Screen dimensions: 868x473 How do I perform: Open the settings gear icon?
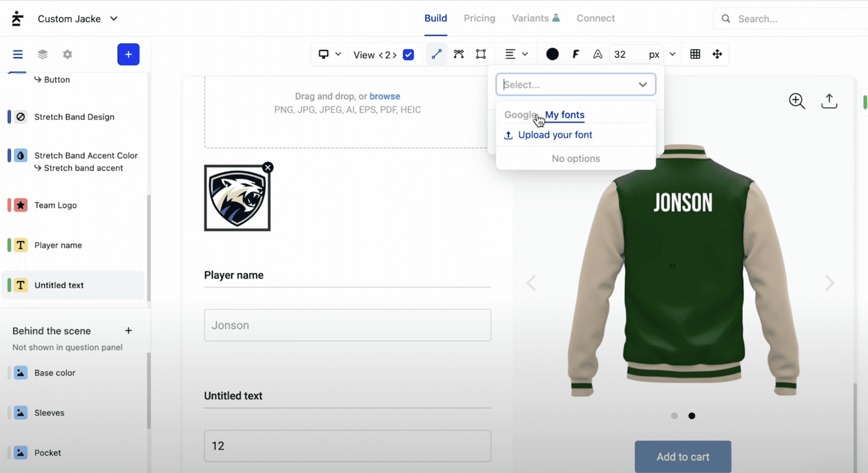68,54
